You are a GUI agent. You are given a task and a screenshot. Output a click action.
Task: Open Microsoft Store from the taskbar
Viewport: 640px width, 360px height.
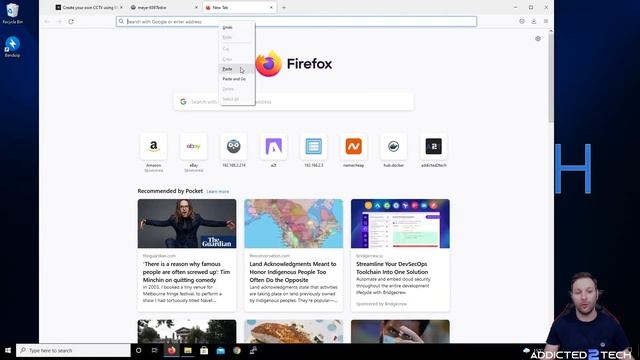tap(204, 350)
